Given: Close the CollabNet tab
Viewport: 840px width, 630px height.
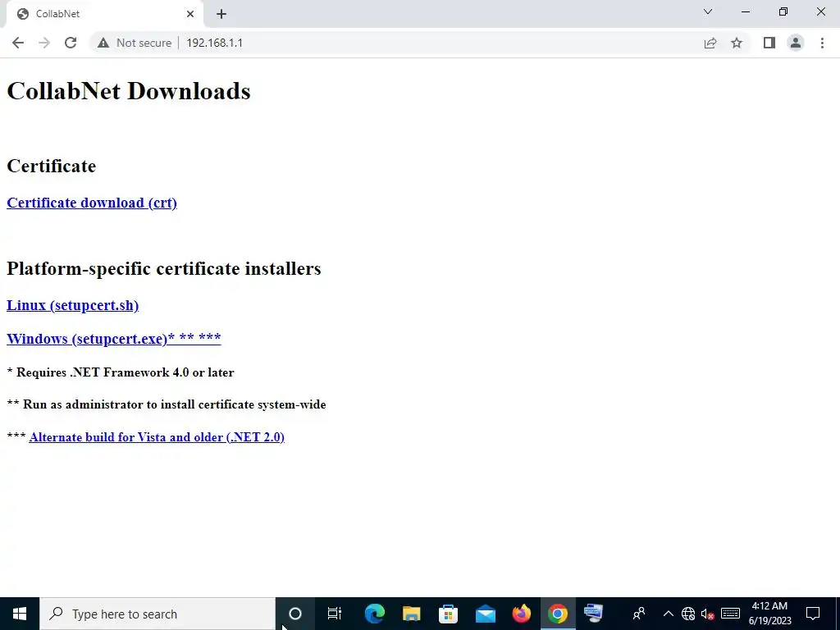Looking at the screenshot, I should point(190,14).
